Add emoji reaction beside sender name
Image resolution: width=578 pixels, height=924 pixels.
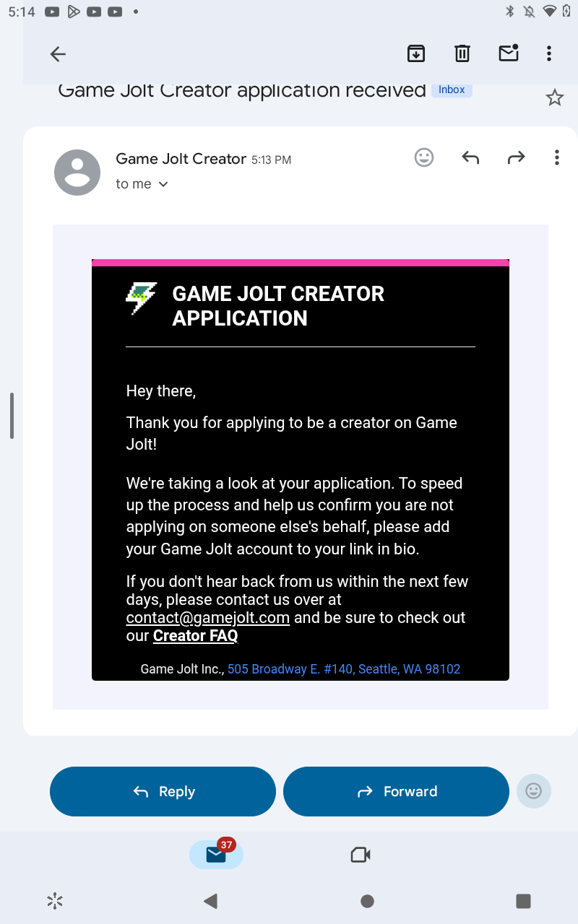click(x=424, y=157)
